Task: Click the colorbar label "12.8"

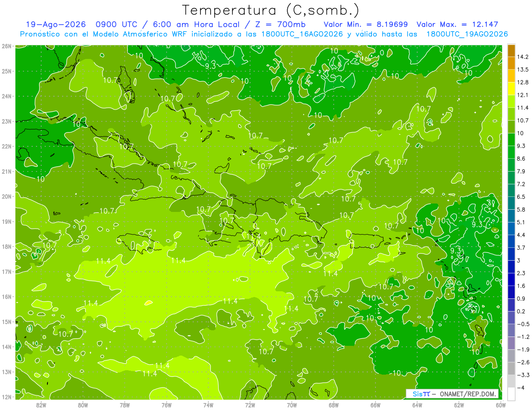Action: (523, 82)
